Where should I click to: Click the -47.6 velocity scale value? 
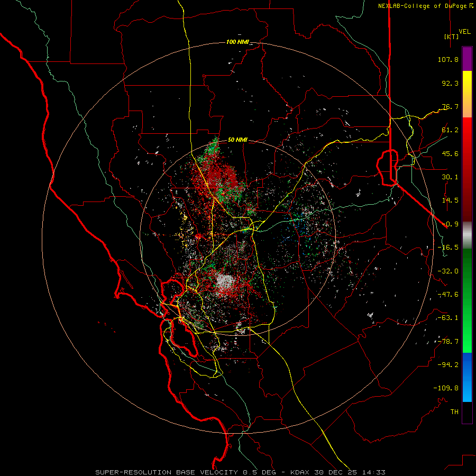pyautogui.click(x=448, y=295)
